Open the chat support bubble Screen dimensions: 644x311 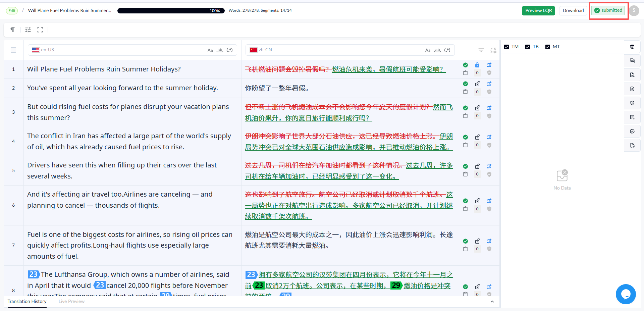[626, 294]
